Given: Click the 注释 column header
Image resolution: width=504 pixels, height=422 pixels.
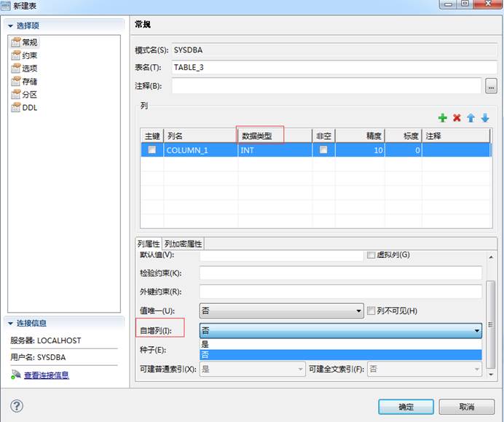Looking at the screenshot, I should point(456,136).
